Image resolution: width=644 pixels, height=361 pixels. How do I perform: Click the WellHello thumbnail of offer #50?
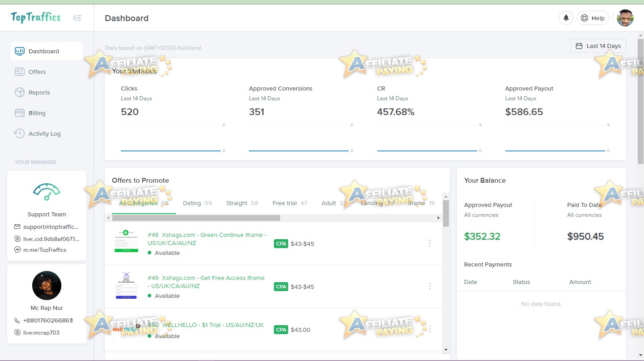point(126,329)
